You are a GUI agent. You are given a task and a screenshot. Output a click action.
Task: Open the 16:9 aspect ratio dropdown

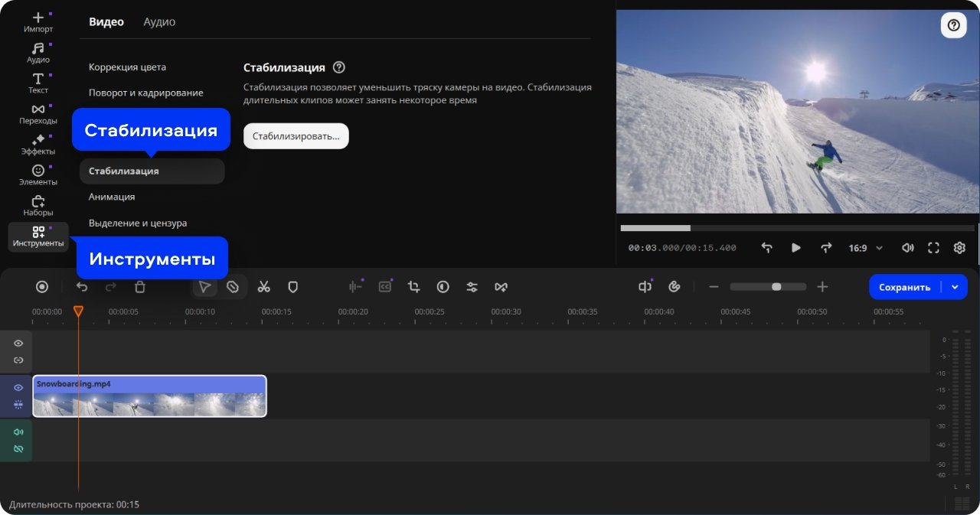point(864,247)
